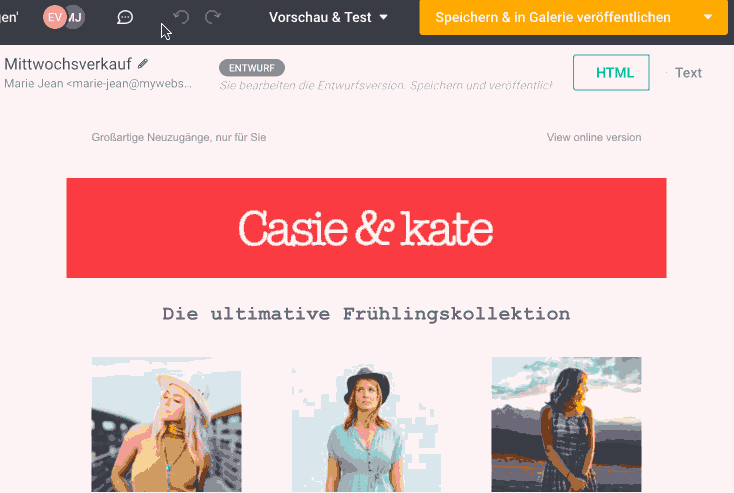Select photo of woman in white hat
The image size is (734, 493).
(x=166, y=425)
